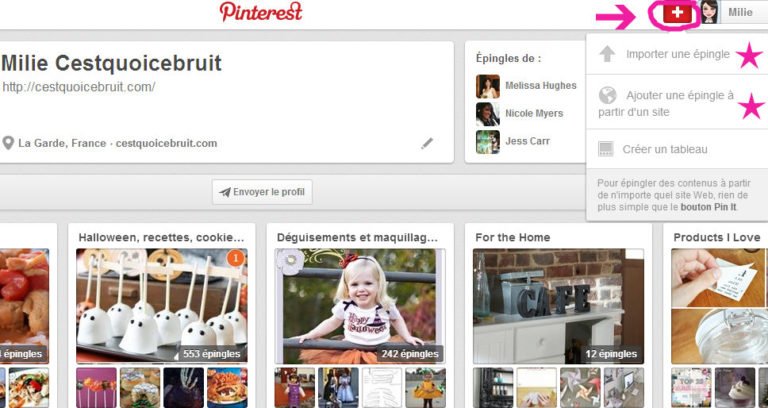Viewport: 768px width, 408px height.
Task: Click the orange notification badge on the Halloween board
Action: pos(236,258)
